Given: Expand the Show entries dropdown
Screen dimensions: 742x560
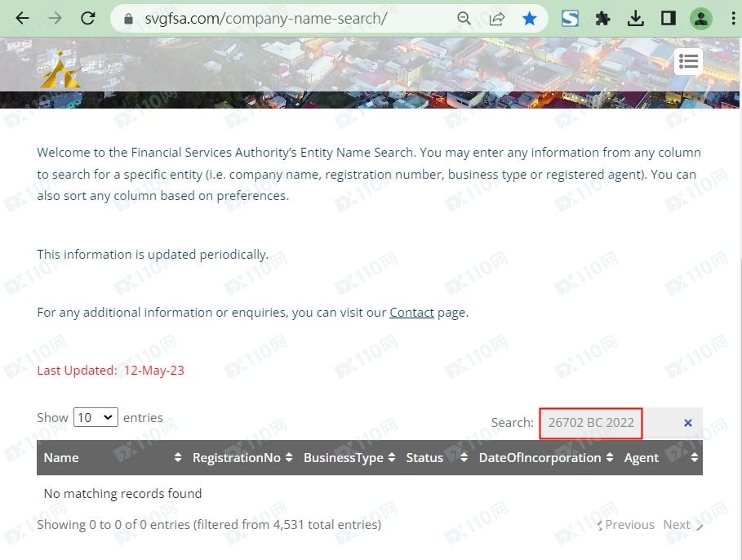Looking at the screenshot, I should (x=96, y=417).
